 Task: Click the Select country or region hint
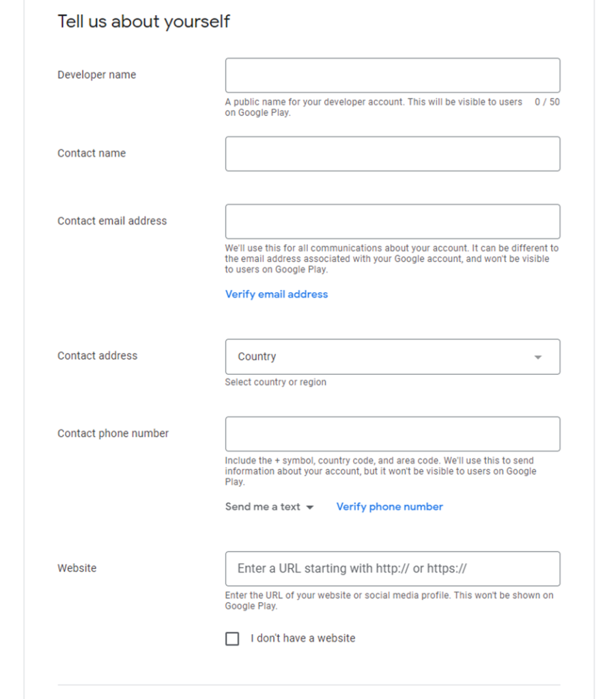tap(275, 382)
